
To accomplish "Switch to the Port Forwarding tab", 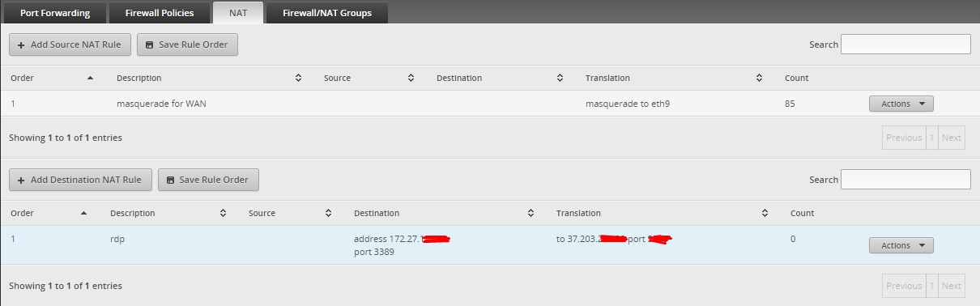I will click(x=55, y=13).
